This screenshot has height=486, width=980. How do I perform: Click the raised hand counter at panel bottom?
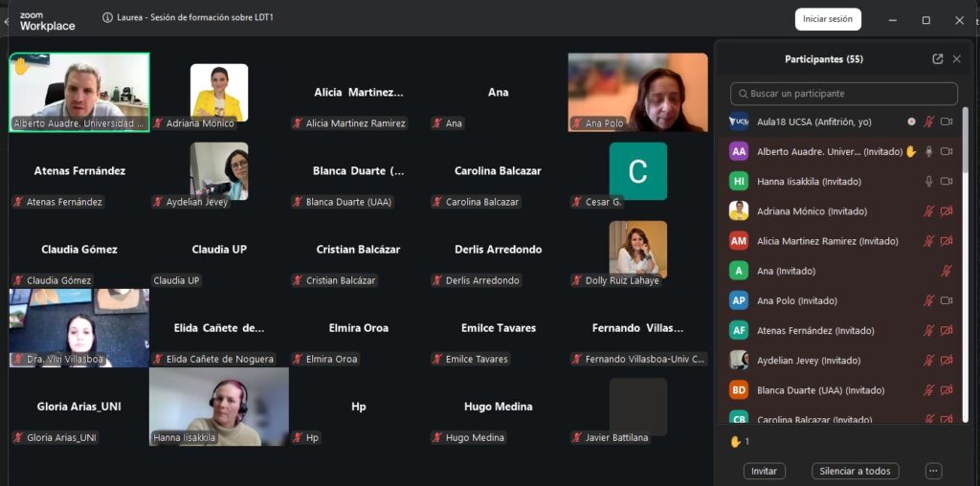(x=740, y=442)
